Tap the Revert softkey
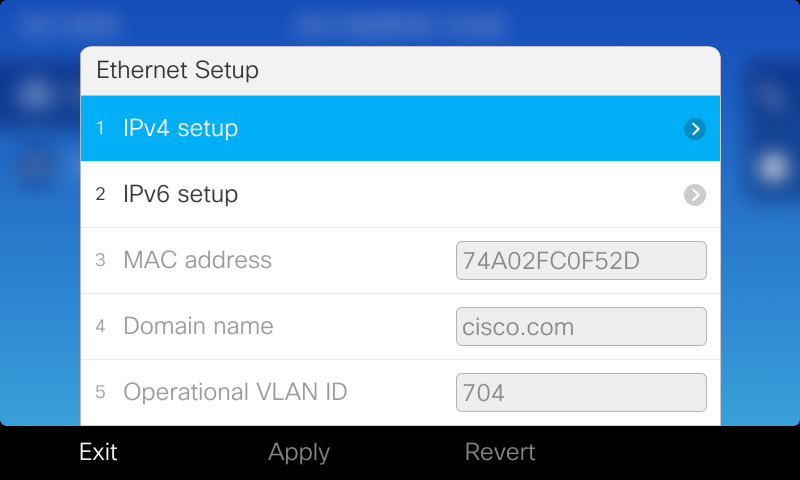This screenshot has width=800, height=480. coord(500,452)
